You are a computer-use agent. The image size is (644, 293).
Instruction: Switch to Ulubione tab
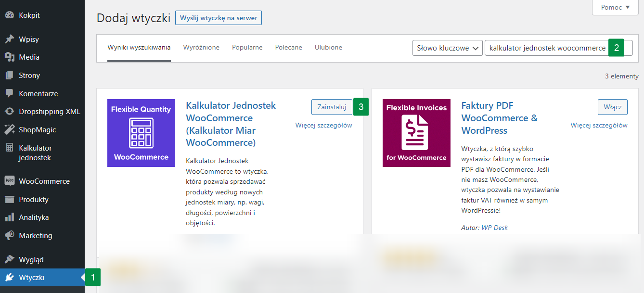pyautogui.click(x=328, y=48)
